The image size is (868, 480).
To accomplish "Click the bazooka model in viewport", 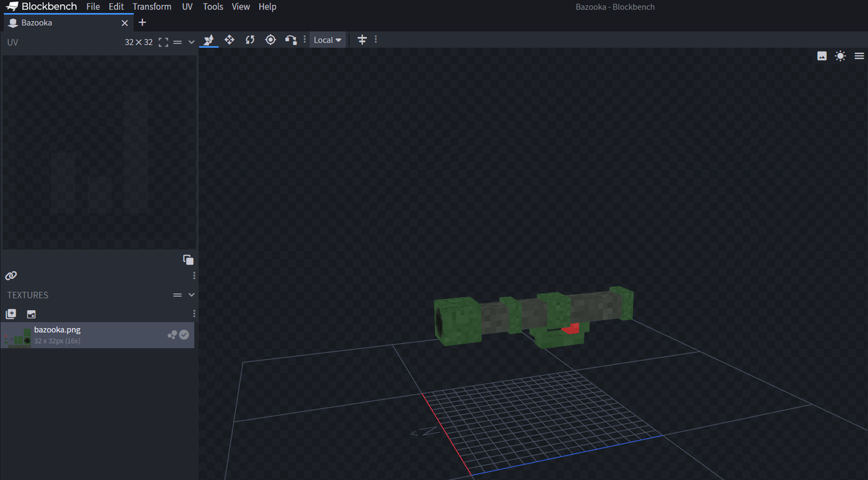I will point(533,316).
